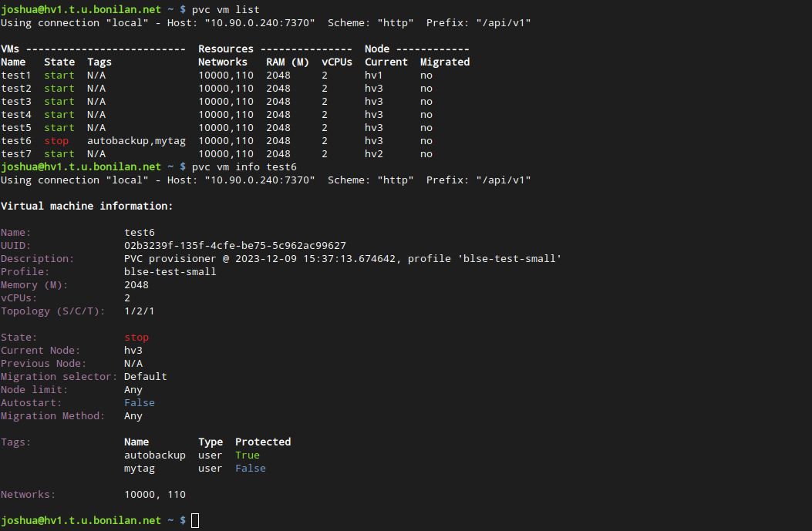Select test6 name in the VM list
The image size is (812, 531).
tap(16, 141)
